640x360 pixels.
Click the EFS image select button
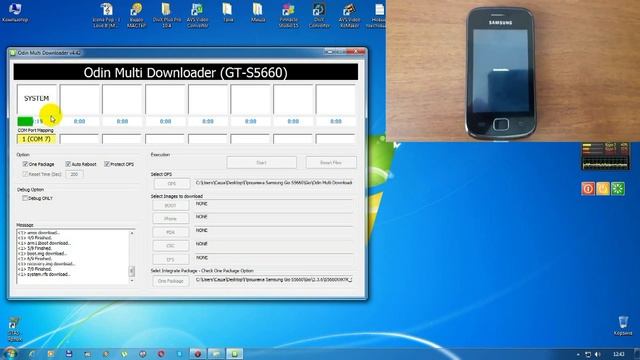pos(171,260)
